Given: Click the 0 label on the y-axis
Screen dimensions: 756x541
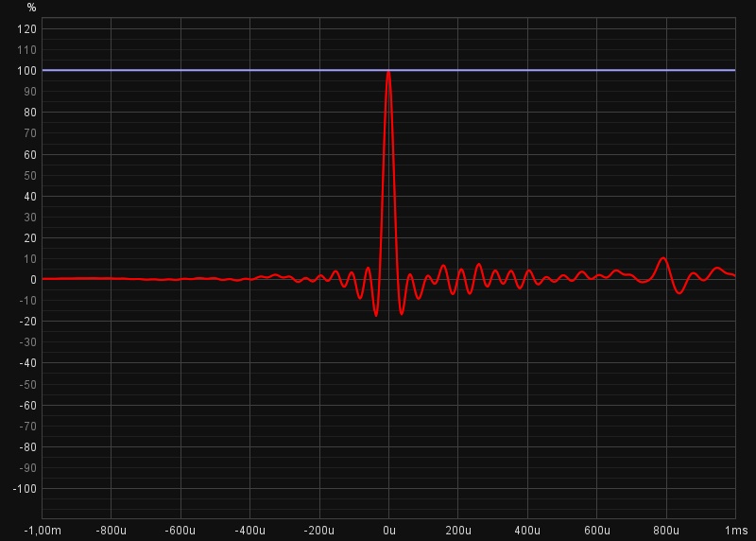Looking at the screenshot, I should 33,280.
